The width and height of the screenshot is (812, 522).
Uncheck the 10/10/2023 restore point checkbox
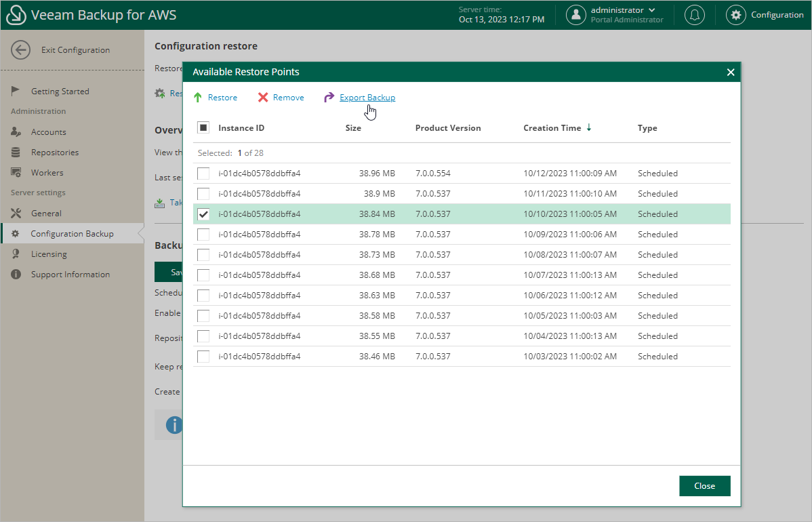point(203,214)
